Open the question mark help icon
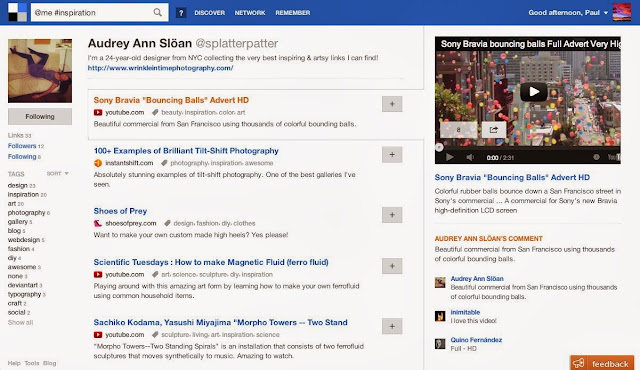The width and height of the screenshot is (640, 370). click(x=181, y=13)
